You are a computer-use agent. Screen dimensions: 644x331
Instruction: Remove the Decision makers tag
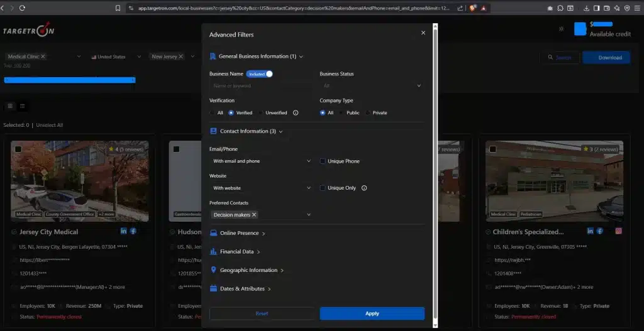click(x=254, y=215)
